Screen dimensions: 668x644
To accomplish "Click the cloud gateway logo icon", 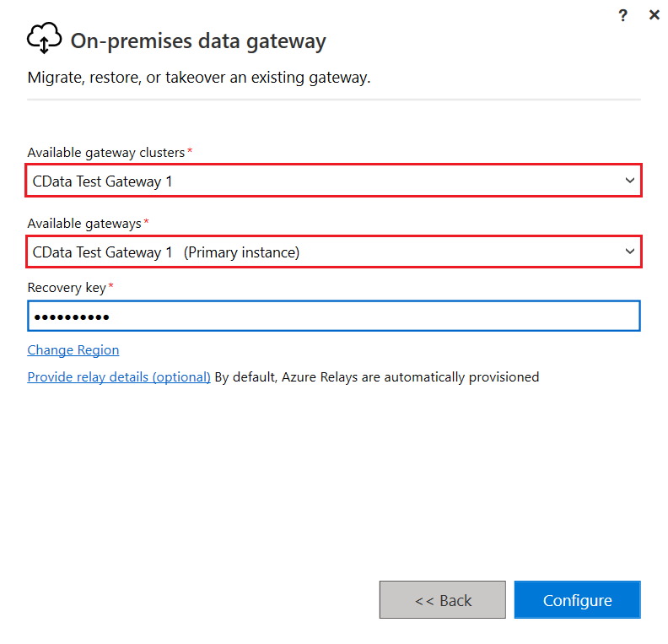I will [x=45, y=39].
